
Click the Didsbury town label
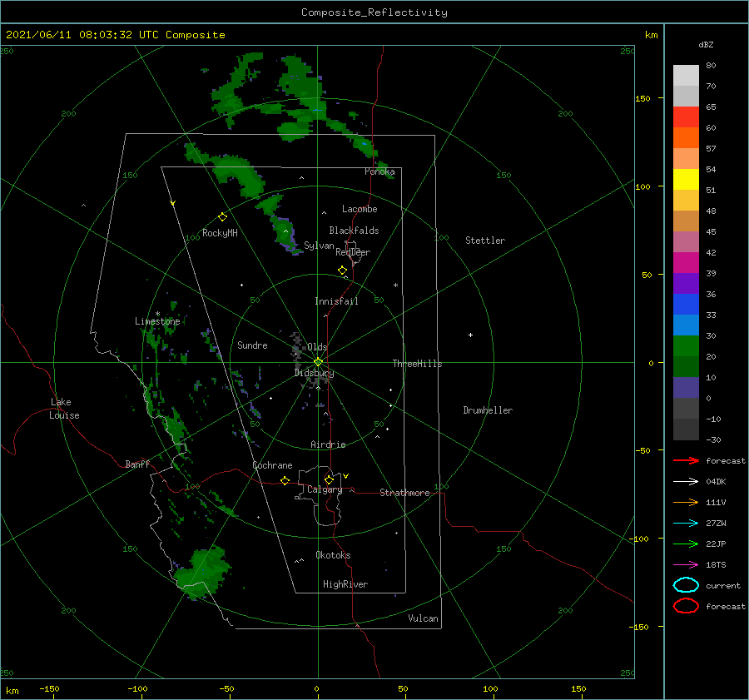coord(315,373)
